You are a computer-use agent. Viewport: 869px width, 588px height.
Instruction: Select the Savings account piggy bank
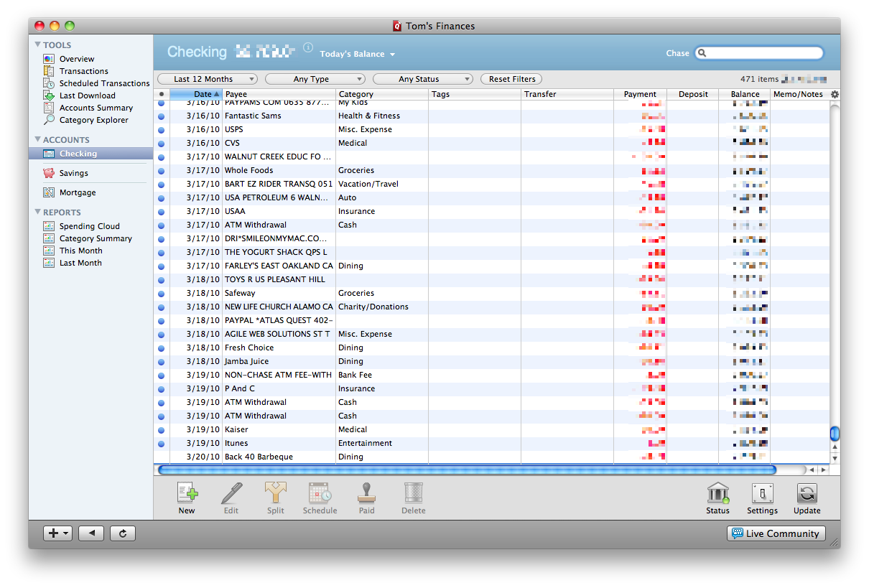coord(49,173)
